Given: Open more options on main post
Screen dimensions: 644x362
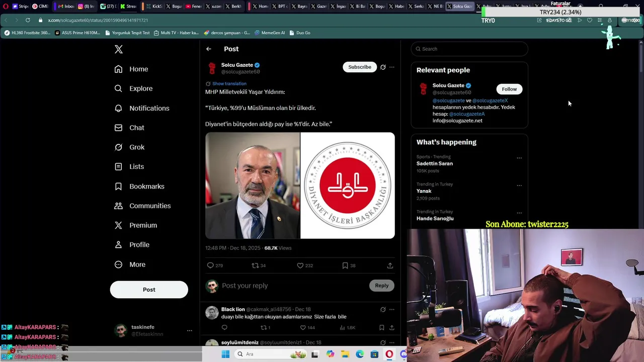Looking at the screenshot, I should click(392, 67).
